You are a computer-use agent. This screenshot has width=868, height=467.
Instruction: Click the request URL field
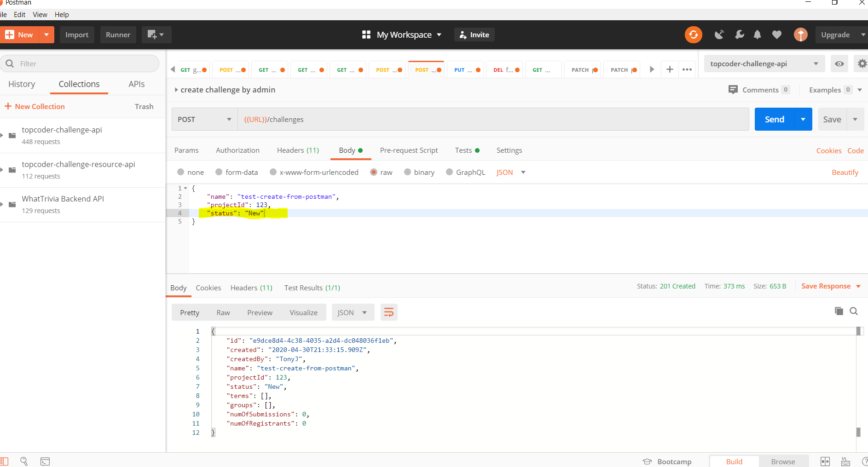(x=493, y=119)
